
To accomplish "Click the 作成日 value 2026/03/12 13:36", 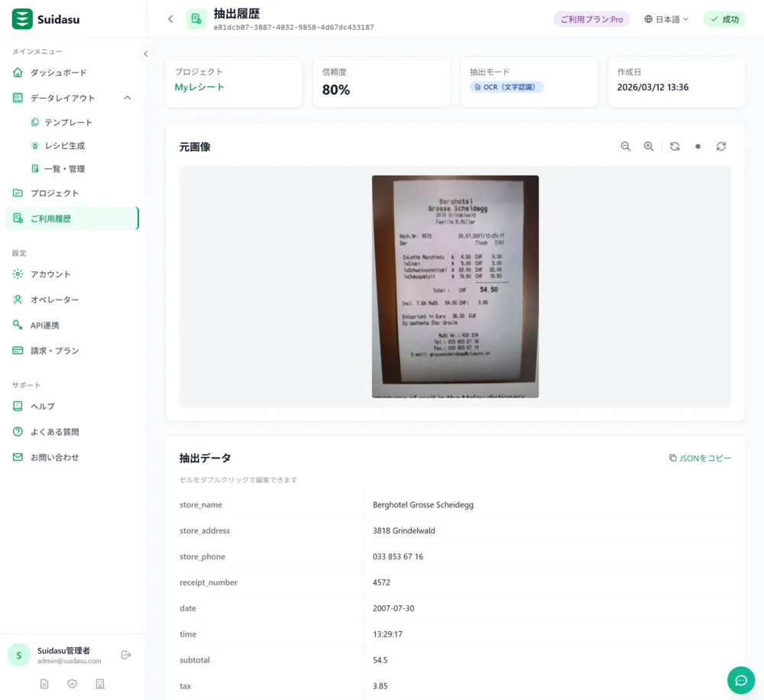I will point(653,87).
